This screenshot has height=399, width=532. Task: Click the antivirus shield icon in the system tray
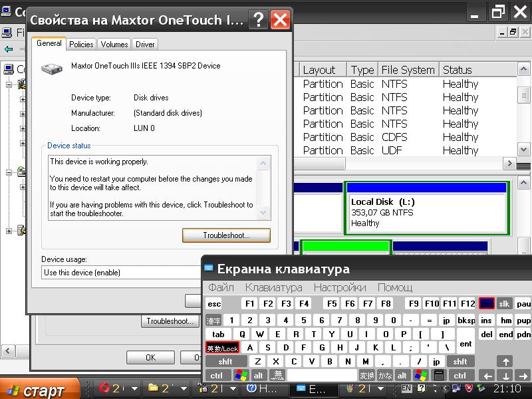click(469, 388)
